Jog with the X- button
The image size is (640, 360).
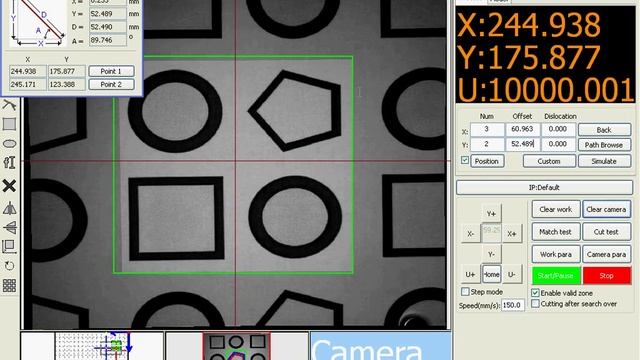471,234
